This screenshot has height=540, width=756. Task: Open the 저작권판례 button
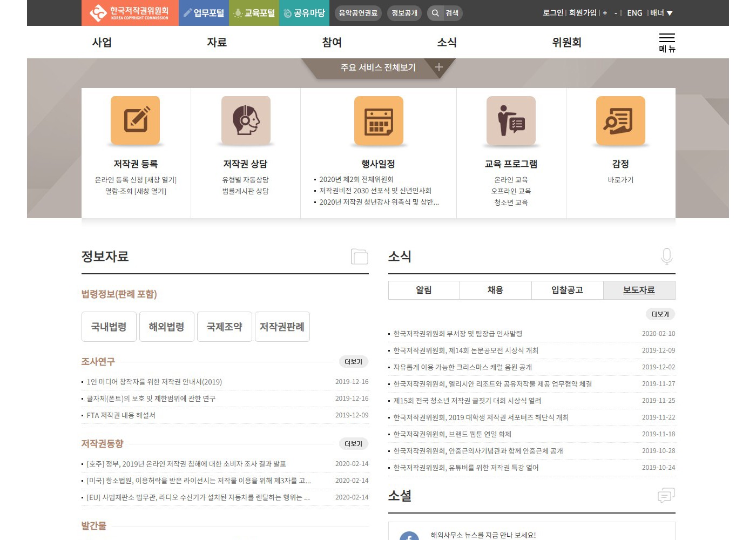click(282, 327)
